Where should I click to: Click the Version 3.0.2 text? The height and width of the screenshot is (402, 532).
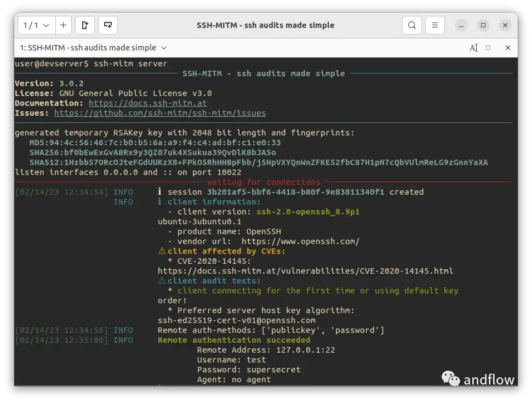(49, 83)
